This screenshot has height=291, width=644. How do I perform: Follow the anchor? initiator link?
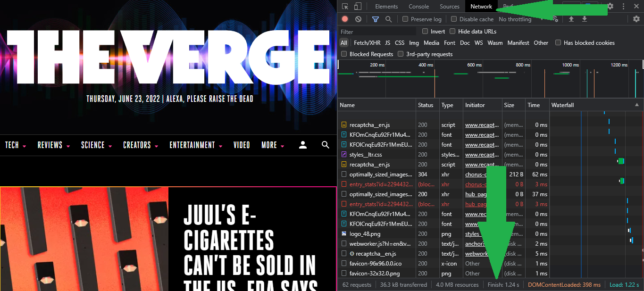tap(475, 244)
